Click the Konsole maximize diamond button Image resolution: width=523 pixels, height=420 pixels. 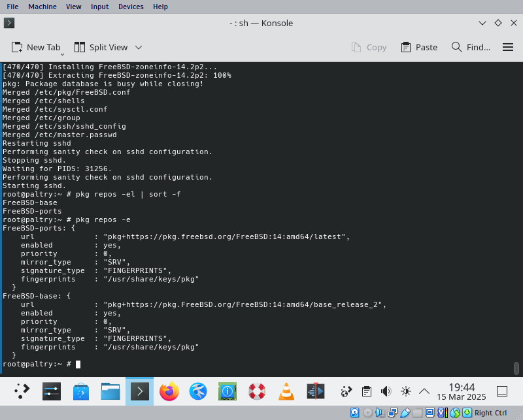(498, 23)
